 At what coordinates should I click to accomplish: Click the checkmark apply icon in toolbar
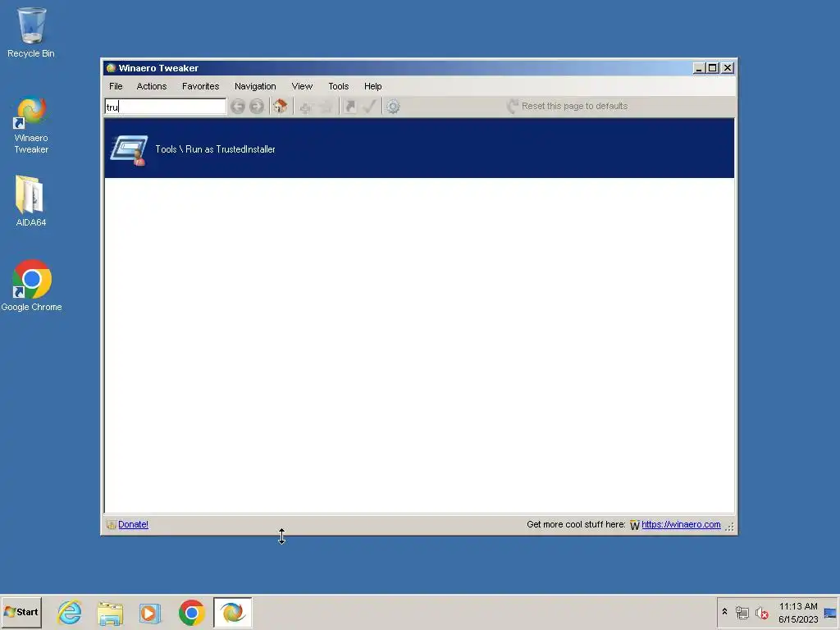(369, 106)
